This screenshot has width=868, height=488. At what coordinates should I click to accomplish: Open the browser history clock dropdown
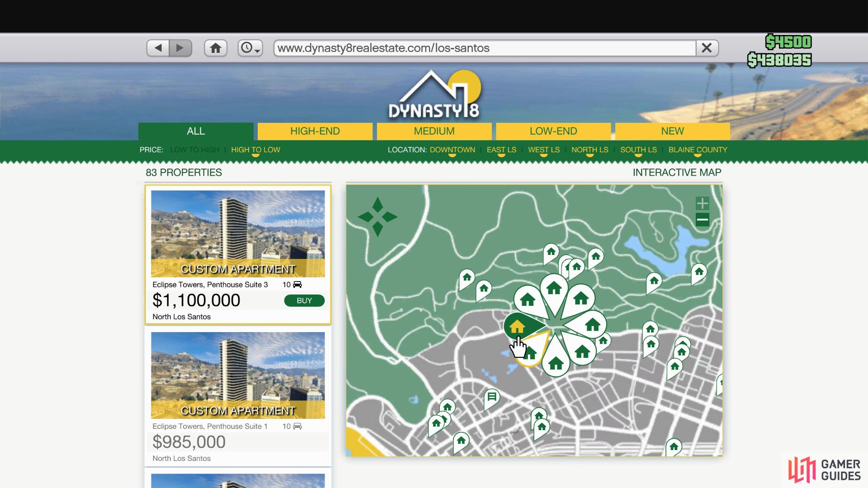pos(250,48)
